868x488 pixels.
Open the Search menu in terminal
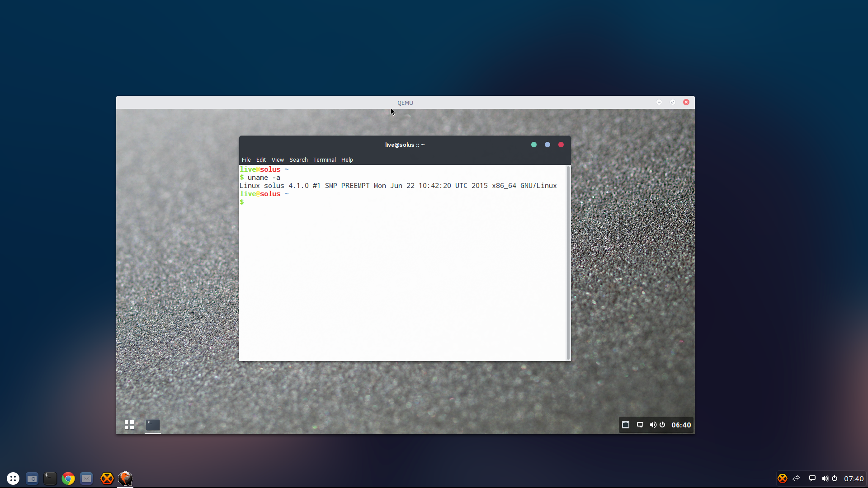click(x=298, y=160)
